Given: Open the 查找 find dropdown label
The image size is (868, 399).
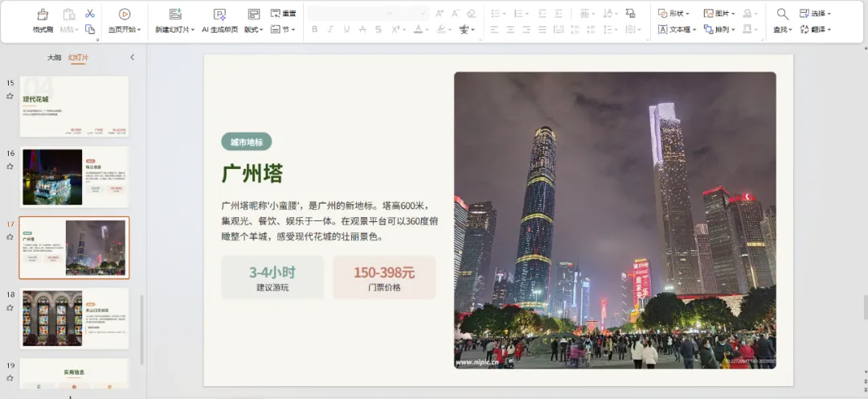Looking at the screenshot, I should [782, 30].
